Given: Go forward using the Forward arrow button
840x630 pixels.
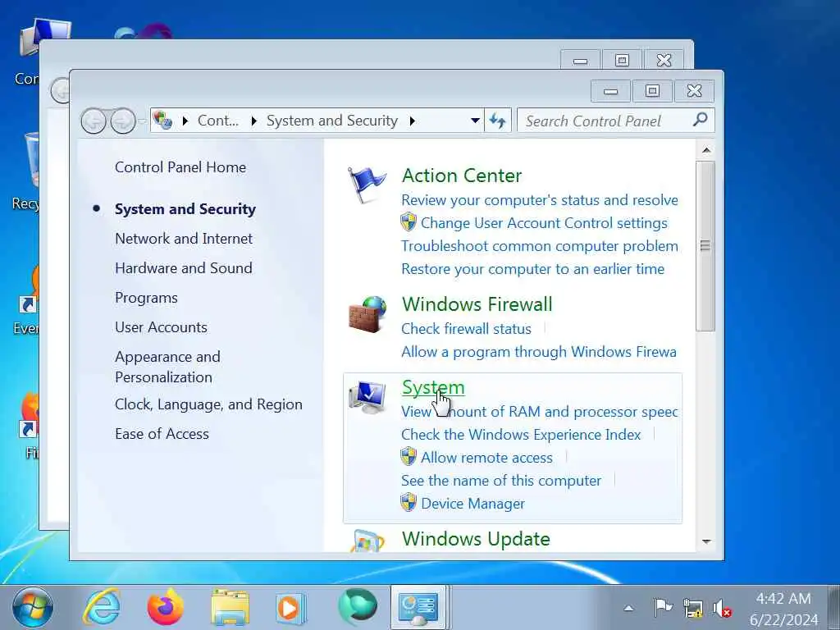Looking at the screenshot, I should (123, 121).
